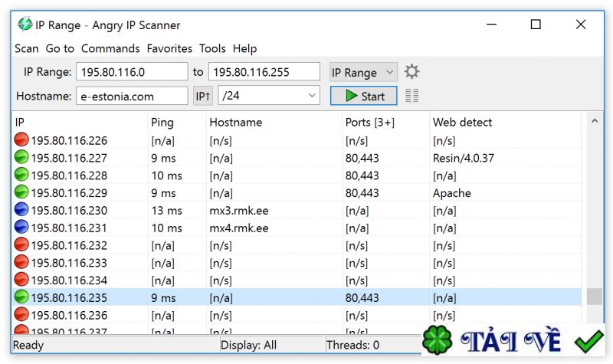Click green status icon for 195.80.116.227
The width and height of the screenshot is (613, 364).
[21, 158]
